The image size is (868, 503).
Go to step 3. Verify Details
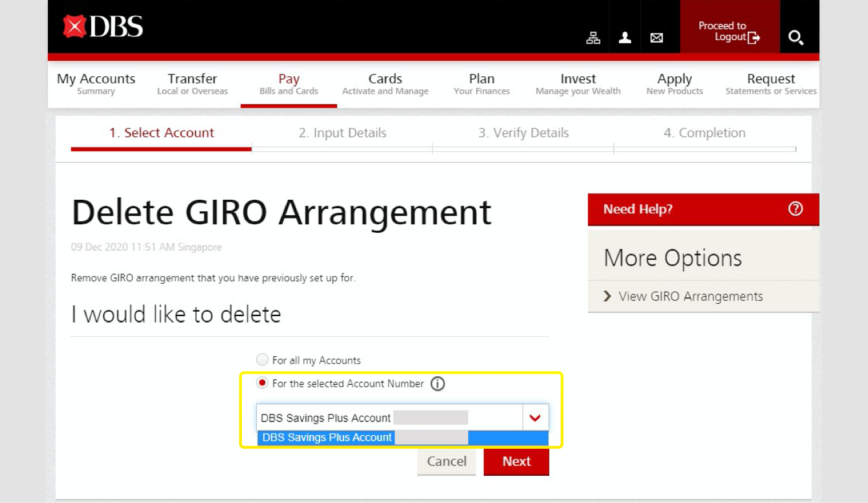pyautogui.click(x=523, y=133)
